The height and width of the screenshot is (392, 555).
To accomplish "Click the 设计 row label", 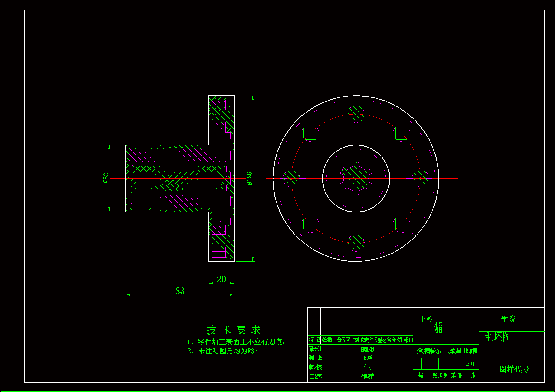I will [315, 349].
